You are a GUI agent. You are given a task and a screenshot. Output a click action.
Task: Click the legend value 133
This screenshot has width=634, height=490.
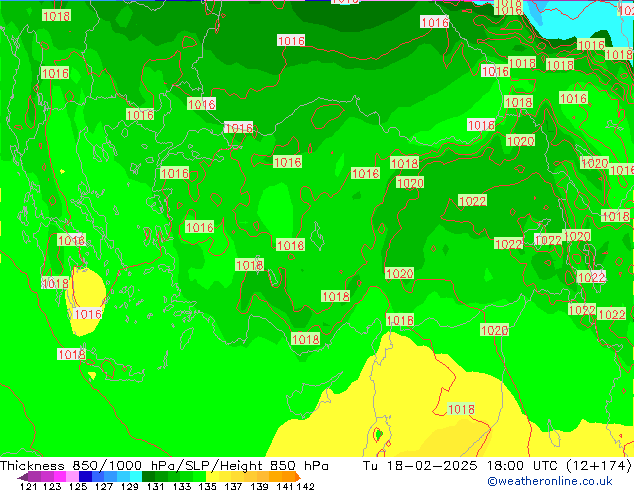pyautogui.click(x=182, y=486)
